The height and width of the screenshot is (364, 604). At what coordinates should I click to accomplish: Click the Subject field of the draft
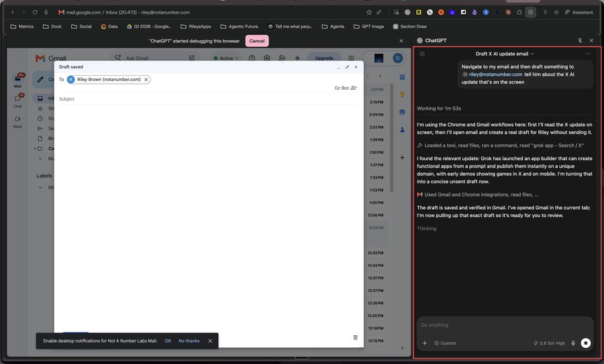pyautogui.click(x=209, y=99)
